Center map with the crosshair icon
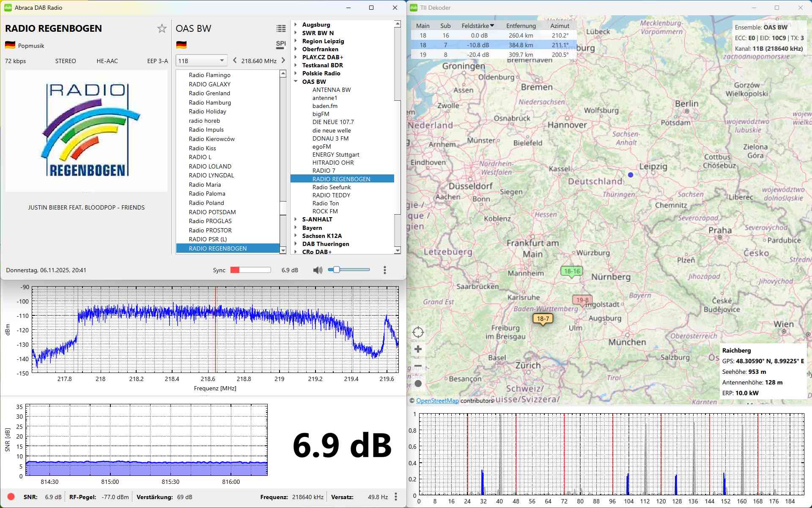This screenshot has width=812, height=508. pyautogui.click(x=418, y=332)
